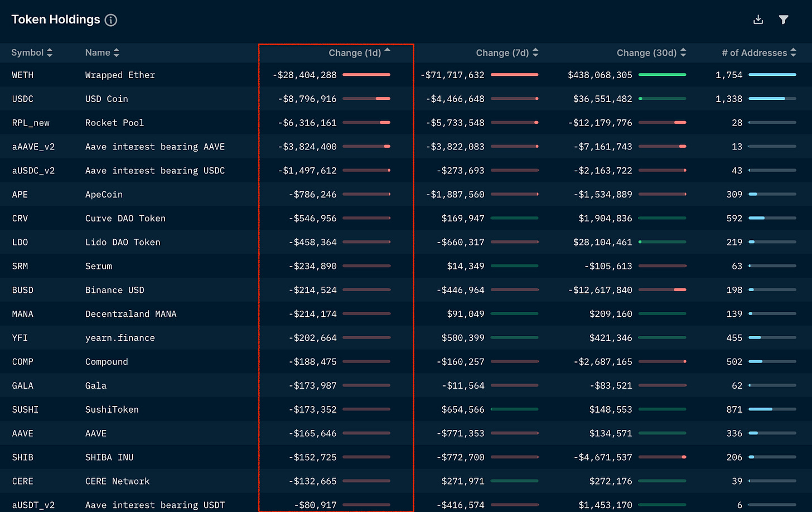Screen dimensions: 812x512
Task: Click the Binance USD name
Action: pyautogui.click(x=114, y=290)
